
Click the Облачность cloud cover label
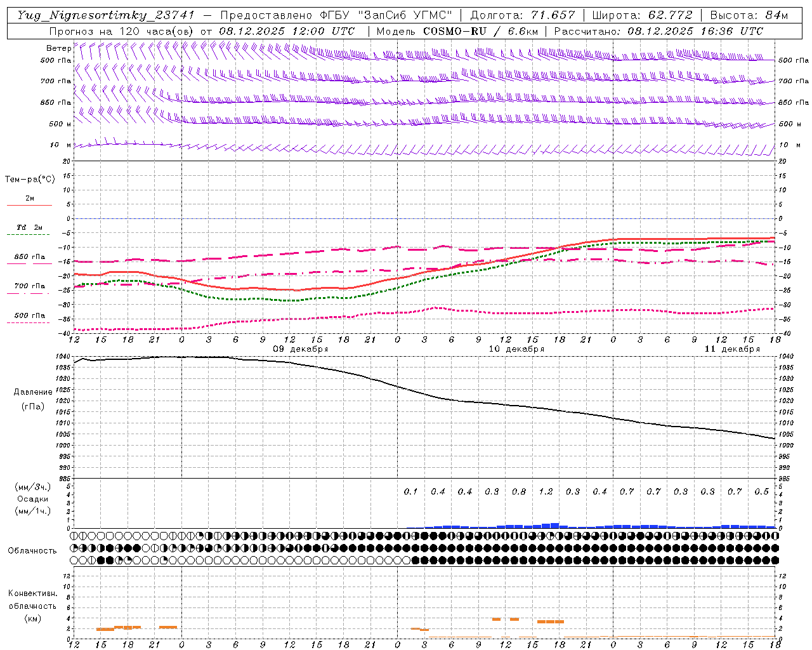coord(32,551)
